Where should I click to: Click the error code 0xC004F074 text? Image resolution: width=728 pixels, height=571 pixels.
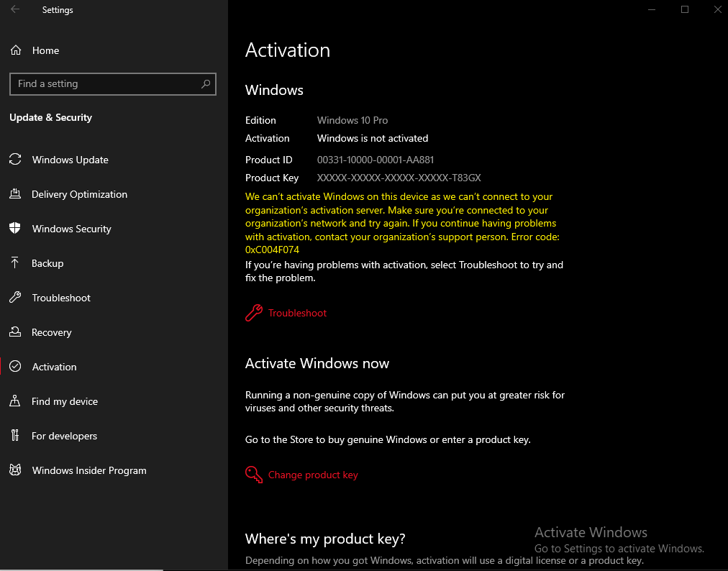click(x=272, y=250)
